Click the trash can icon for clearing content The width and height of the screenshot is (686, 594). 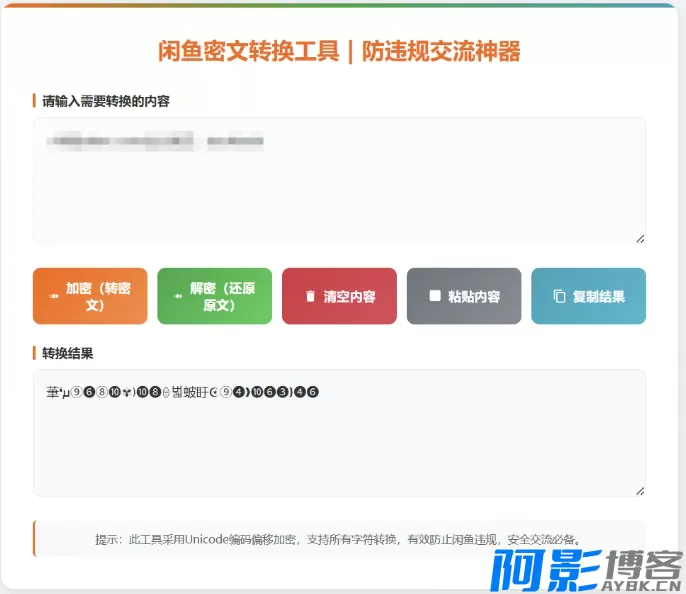310,296
